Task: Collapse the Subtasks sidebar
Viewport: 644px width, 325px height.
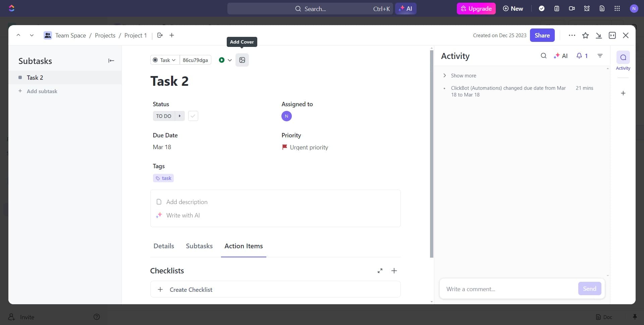Action: (x=111, y=61)
